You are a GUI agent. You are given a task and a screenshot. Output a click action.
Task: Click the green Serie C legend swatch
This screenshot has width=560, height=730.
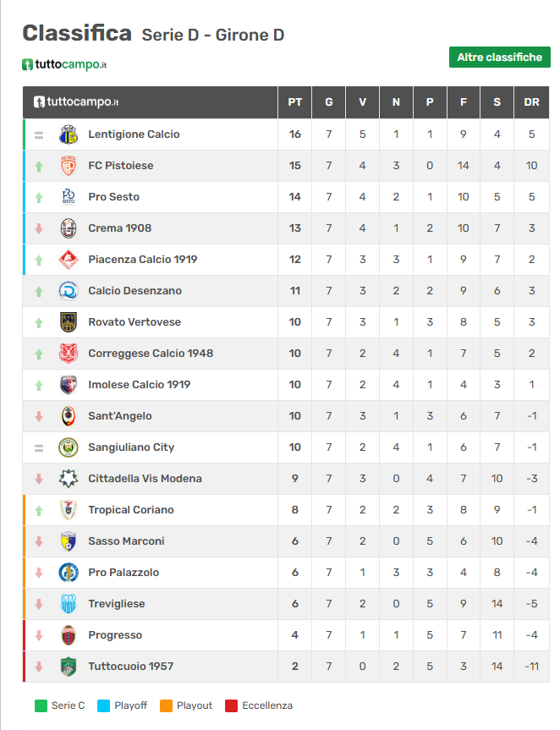point(41,705)
